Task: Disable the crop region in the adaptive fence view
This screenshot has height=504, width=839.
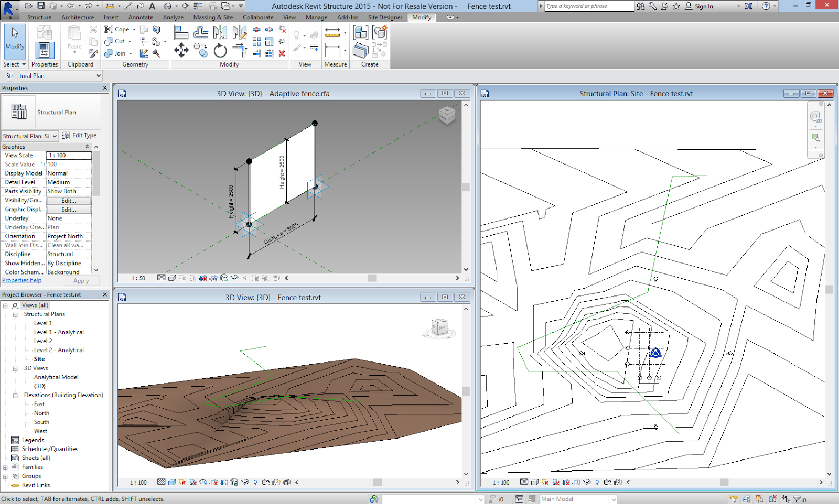Action: pyautogui.click(x=202, y=278)
